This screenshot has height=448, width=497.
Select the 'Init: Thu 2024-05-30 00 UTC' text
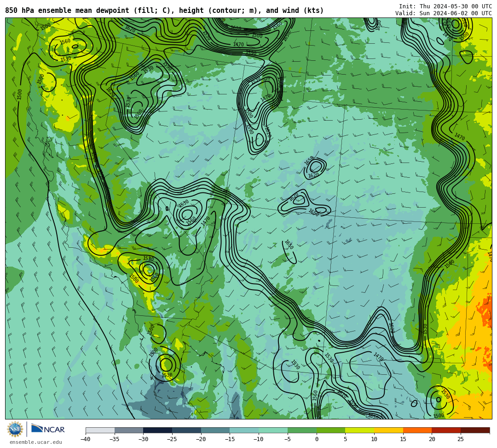[x=445, y=6]
